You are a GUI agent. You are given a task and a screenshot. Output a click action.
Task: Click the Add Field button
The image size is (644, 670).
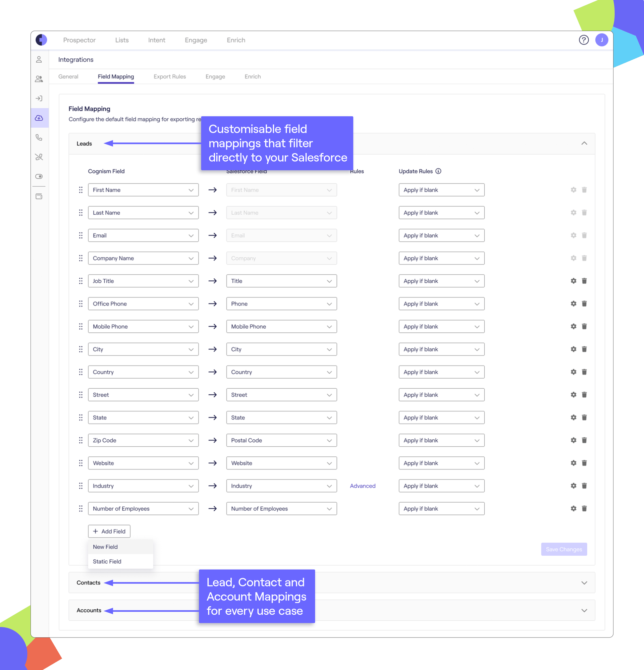coord(110,531)
